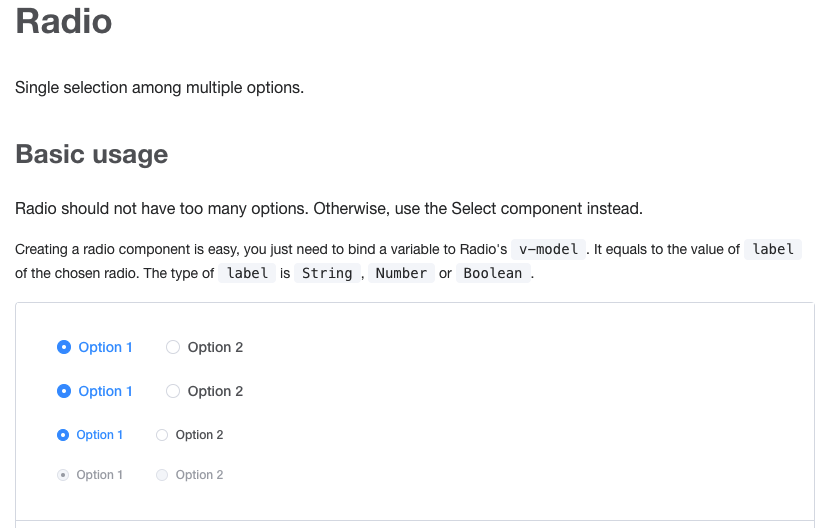Click the small "Option 2" label text
The height and width of the screenshot is (528, 839).
(x=199, y=435)
